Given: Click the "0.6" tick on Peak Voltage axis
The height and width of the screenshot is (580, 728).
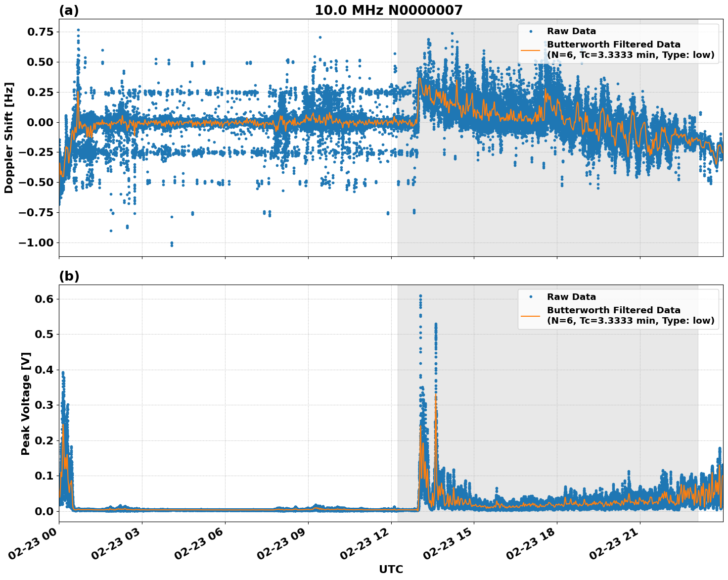Looking at the screenshot, I should tap(45, 299).
